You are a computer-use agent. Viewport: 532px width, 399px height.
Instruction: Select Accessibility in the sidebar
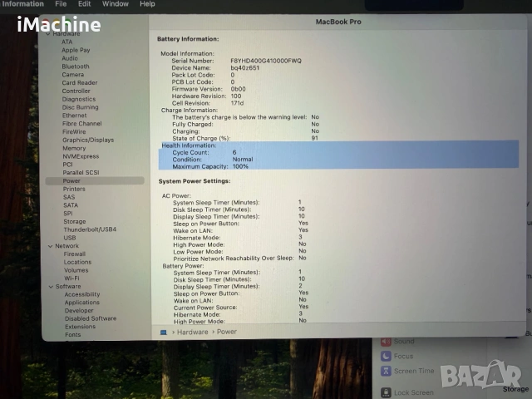tap(82, 294)
